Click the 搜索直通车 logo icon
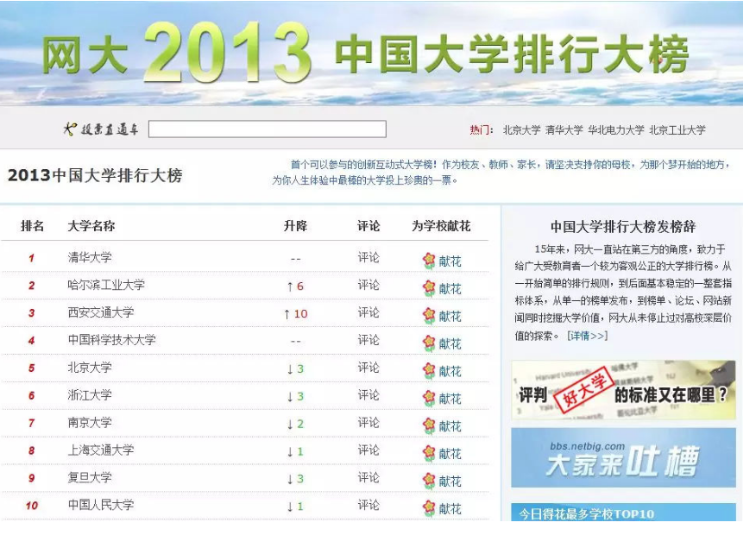Screen dimensions: 756x535 click(70, 129)
